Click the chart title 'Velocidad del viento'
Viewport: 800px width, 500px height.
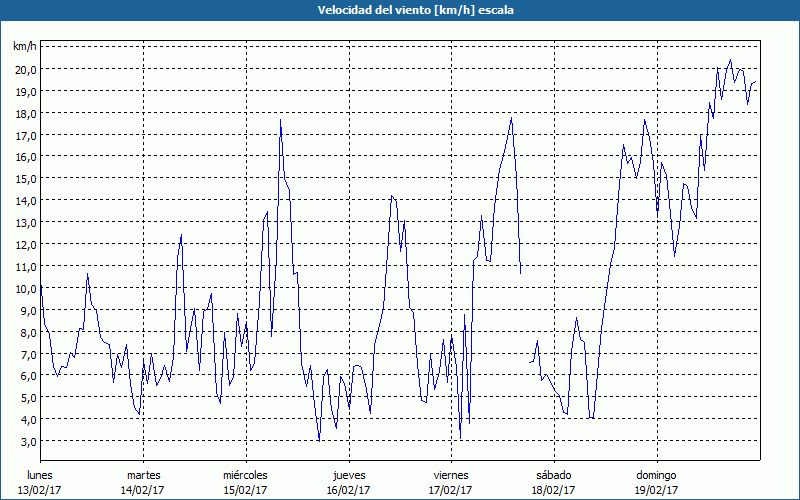pos(400,10)
